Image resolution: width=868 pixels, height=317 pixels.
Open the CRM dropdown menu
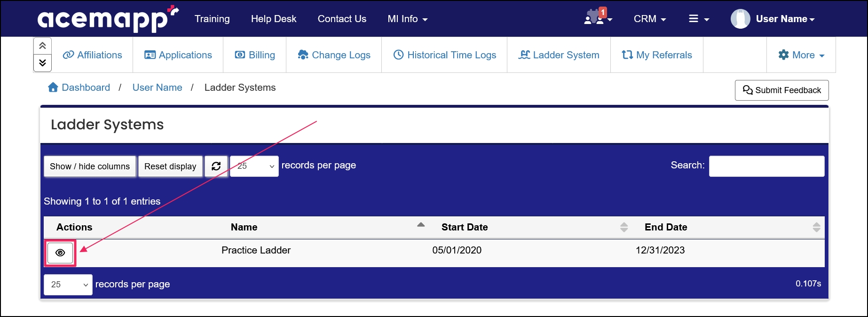pos(650,19)
